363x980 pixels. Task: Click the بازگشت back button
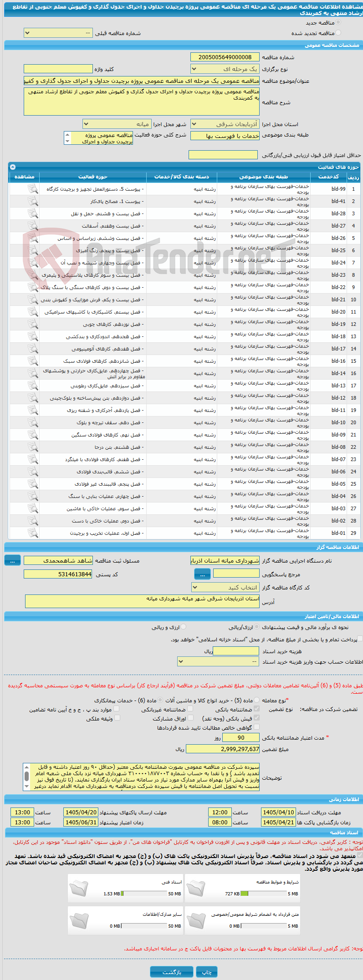click(172, 972)
